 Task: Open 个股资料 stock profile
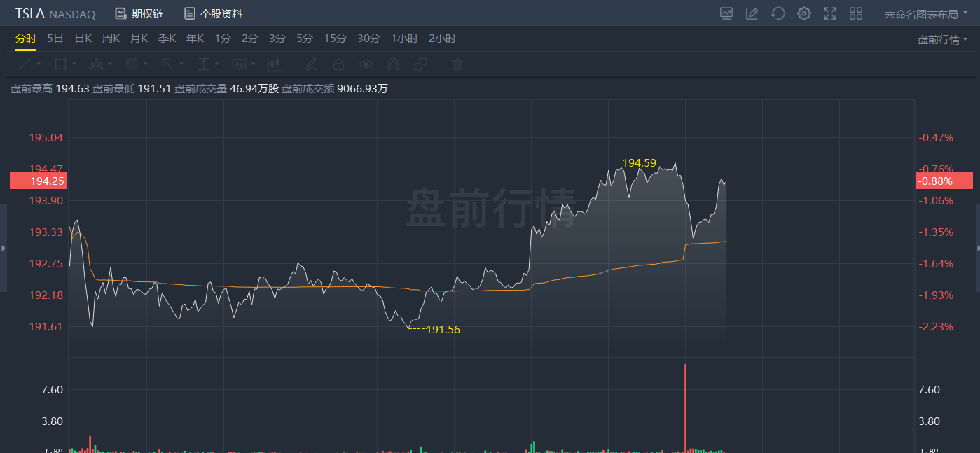click(213, 13)
